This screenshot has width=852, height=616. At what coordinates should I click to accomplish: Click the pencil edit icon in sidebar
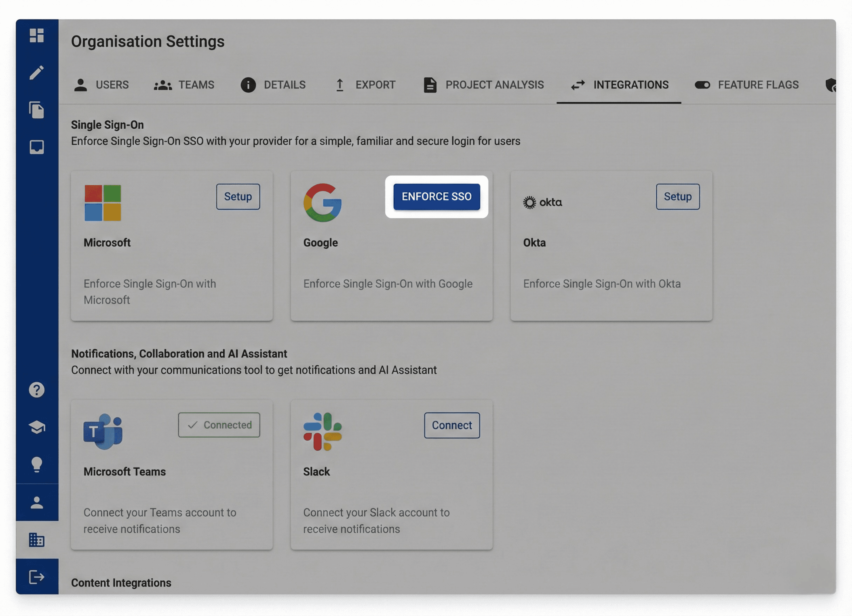click(37, 73)
